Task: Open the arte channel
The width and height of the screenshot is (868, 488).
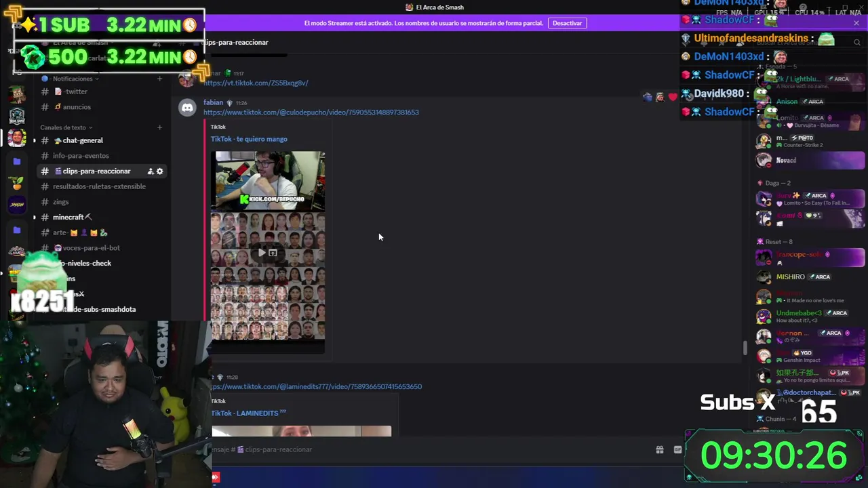Action: click(x=100, y=232)
